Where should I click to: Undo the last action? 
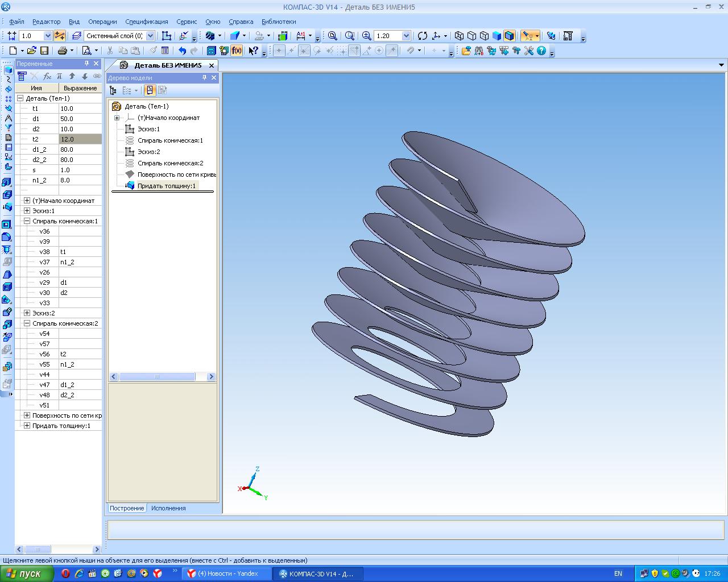click(182, 51)
